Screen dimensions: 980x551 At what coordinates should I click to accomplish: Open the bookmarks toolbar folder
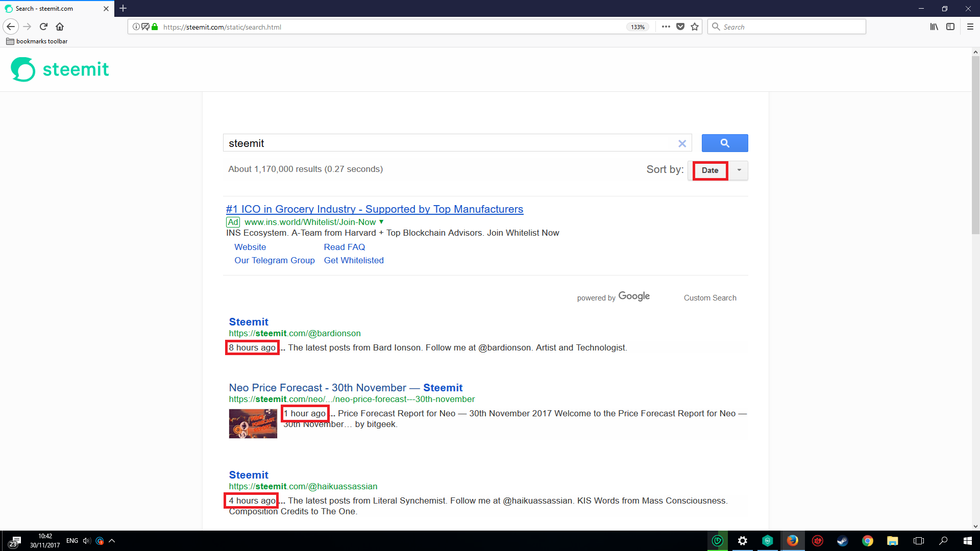click(x=37, y=41)
